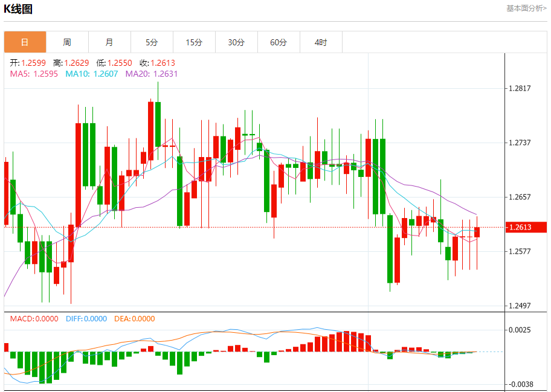Click the 1.2817 price axis label
This screenshot has height=392, width=551.
click(520, 88)
